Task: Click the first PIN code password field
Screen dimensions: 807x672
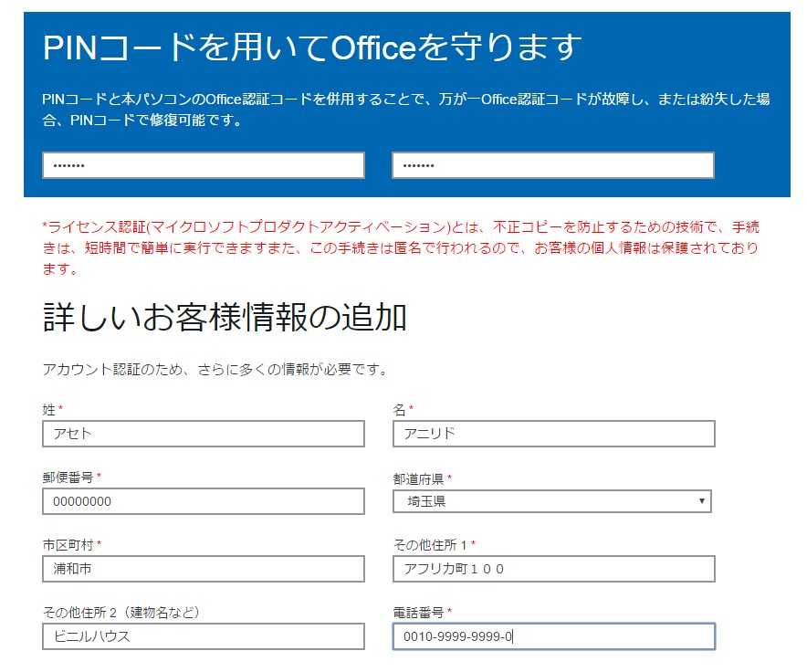Action: 204,165
